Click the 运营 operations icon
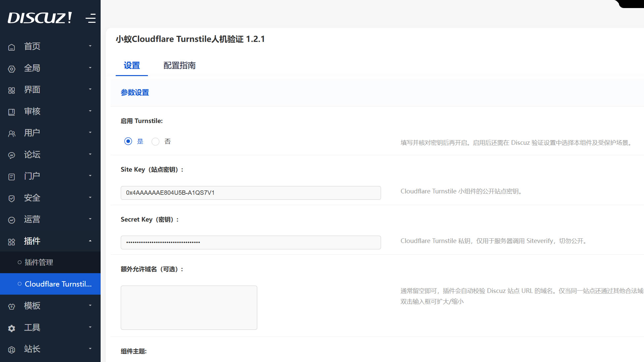The image size is (644, 362). point(11,220)
